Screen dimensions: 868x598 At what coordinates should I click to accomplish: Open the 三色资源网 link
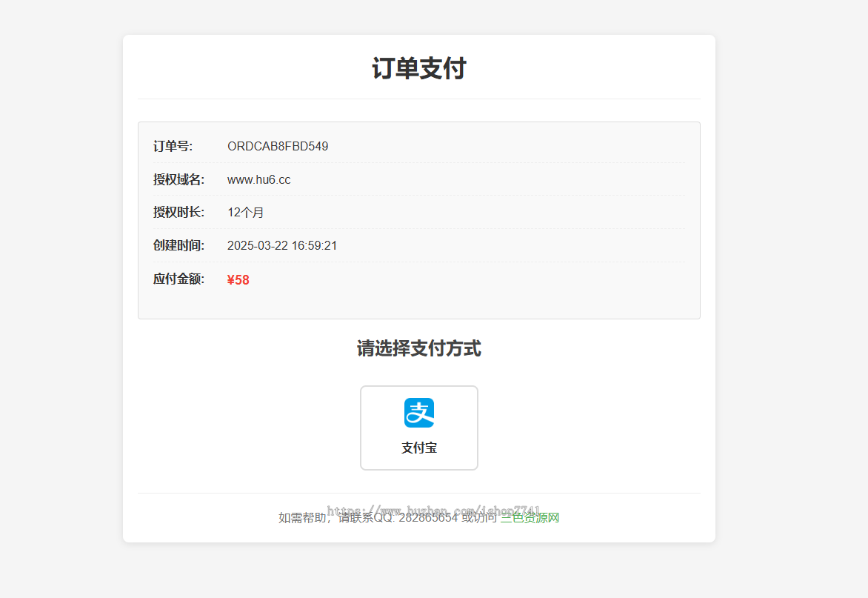pos(530,518)
